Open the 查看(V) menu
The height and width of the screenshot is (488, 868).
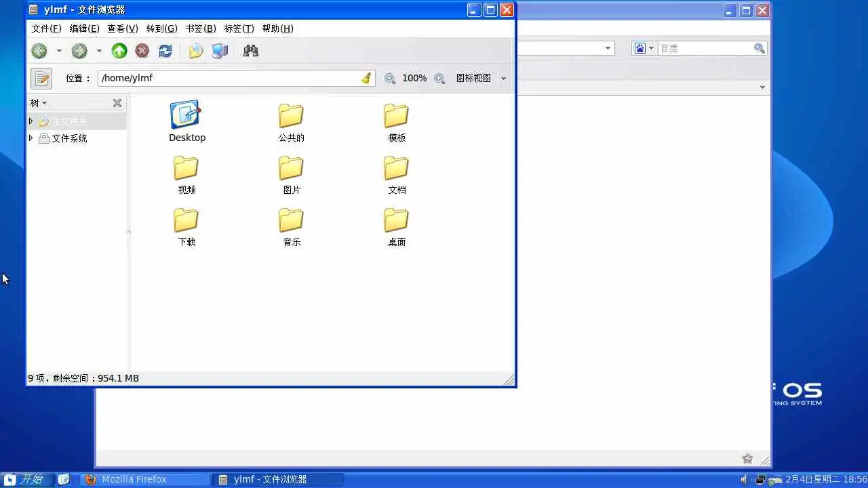point(122,28)
